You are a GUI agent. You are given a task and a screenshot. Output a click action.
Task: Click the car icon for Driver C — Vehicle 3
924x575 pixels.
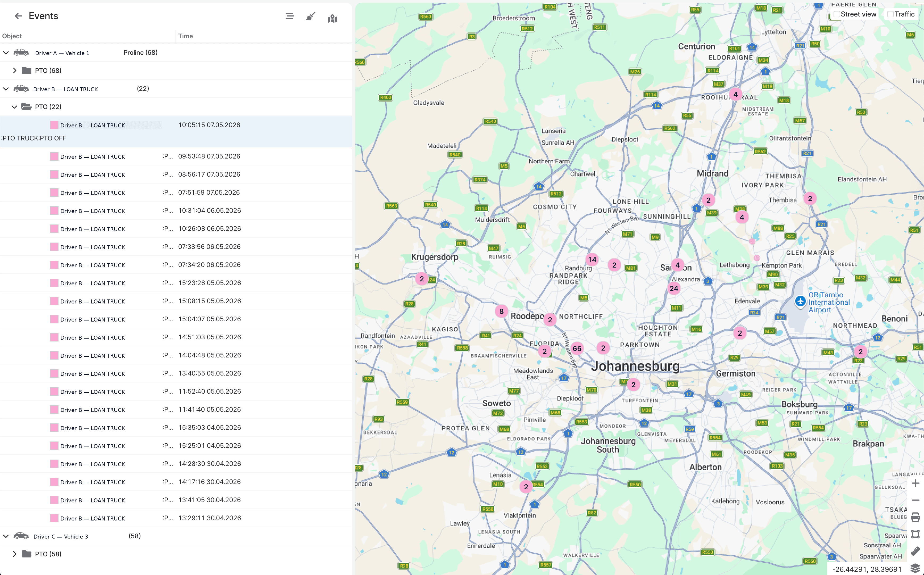click(21, 536)
